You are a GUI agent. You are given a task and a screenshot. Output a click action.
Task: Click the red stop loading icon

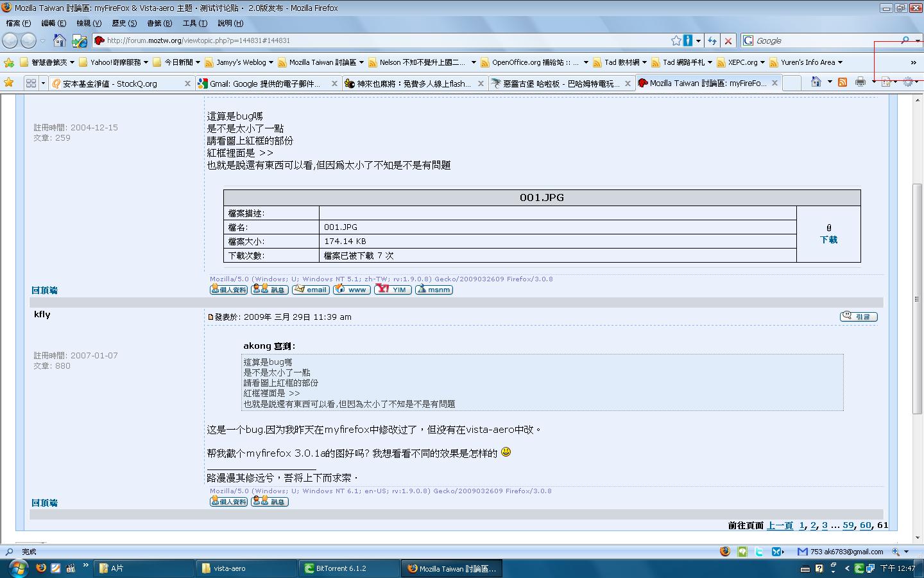click(728, 40)
